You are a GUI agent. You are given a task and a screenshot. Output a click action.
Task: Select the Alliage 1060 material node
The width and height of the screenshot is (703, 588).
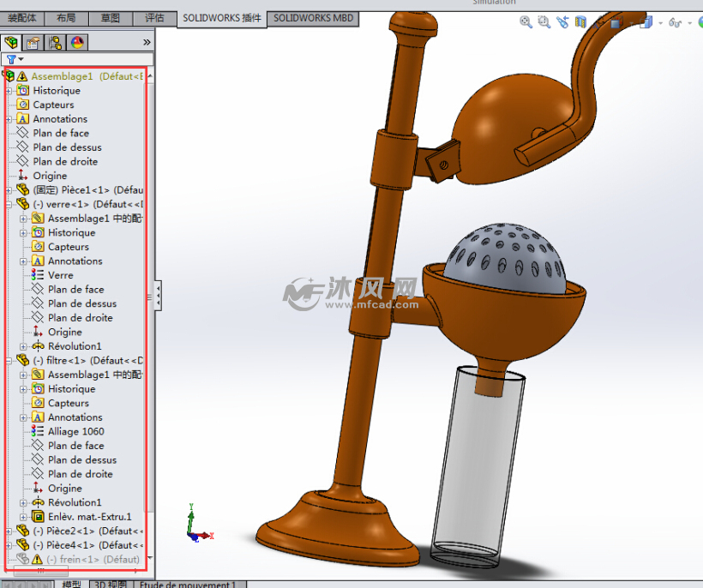[74, 431]
